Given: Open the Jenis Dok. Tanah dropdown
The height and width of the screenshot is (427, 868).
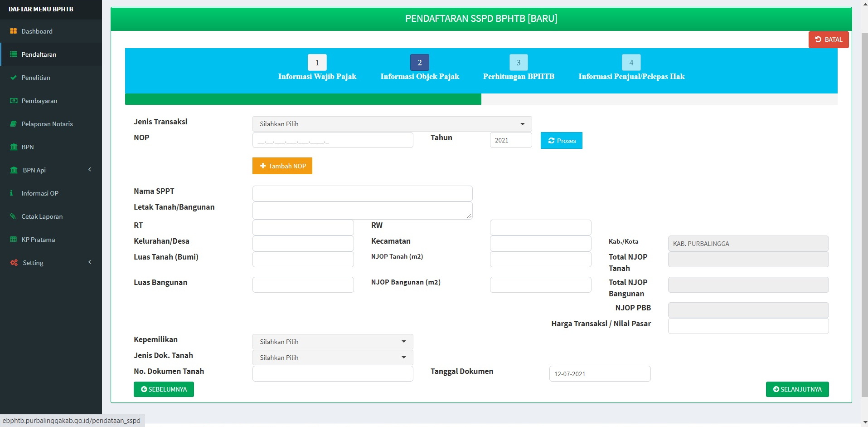Looking at the screenshot, I should pos(332,357).
